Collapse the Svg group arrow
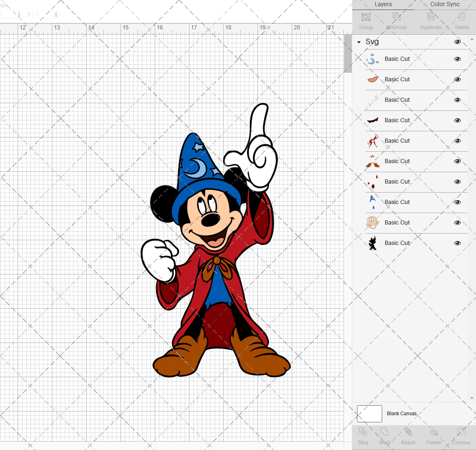Screen dimensions: 476x450 [359, 42]
